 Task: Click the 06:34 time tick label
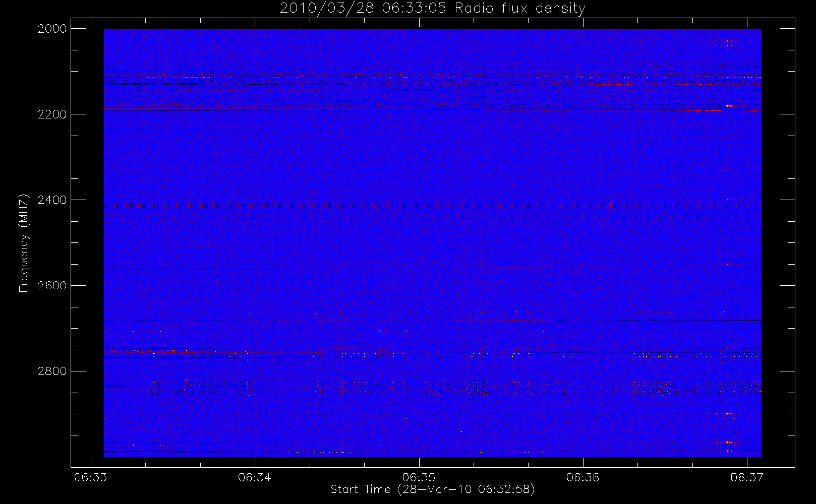[x=255, y=477]
